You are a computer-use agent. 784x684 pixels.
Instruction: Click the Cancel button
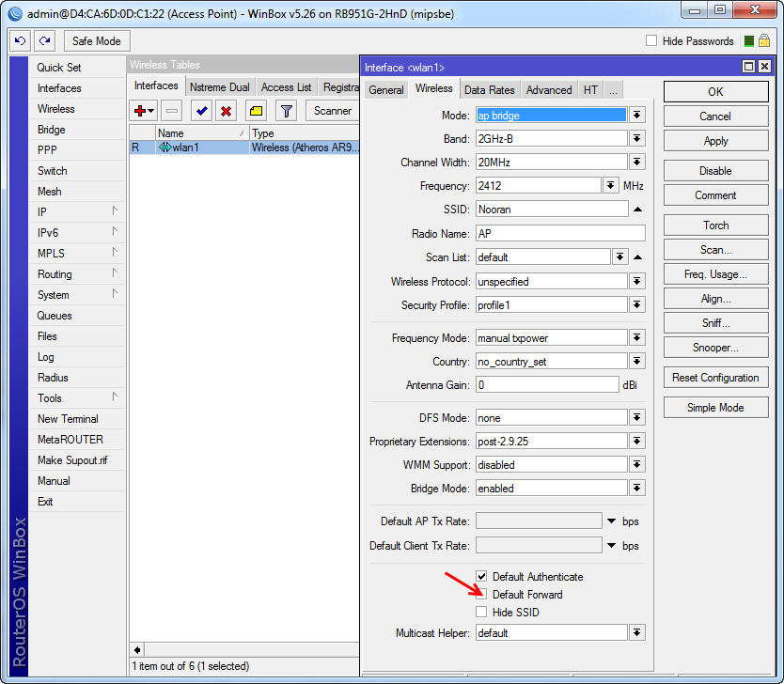[715, 117]
